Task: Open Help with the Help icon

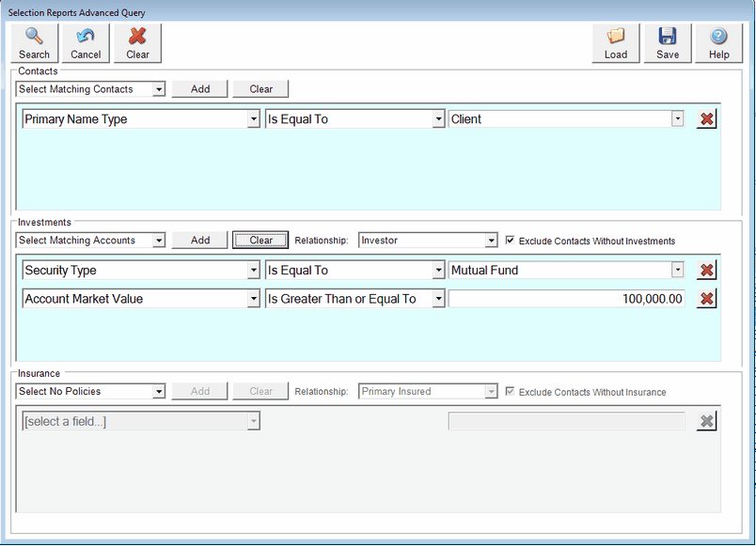Action: [718, 42]
